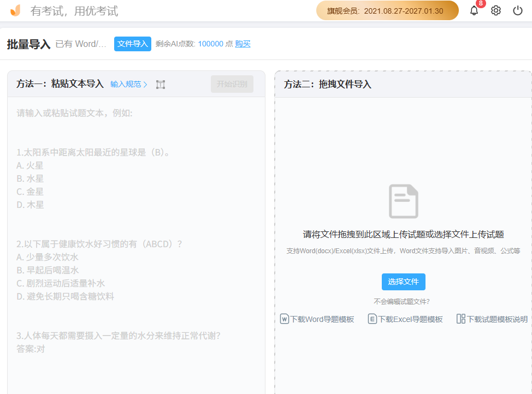Open the 购买 purchase link
This screenshot has height=394, width=532.
click(243, 44)
